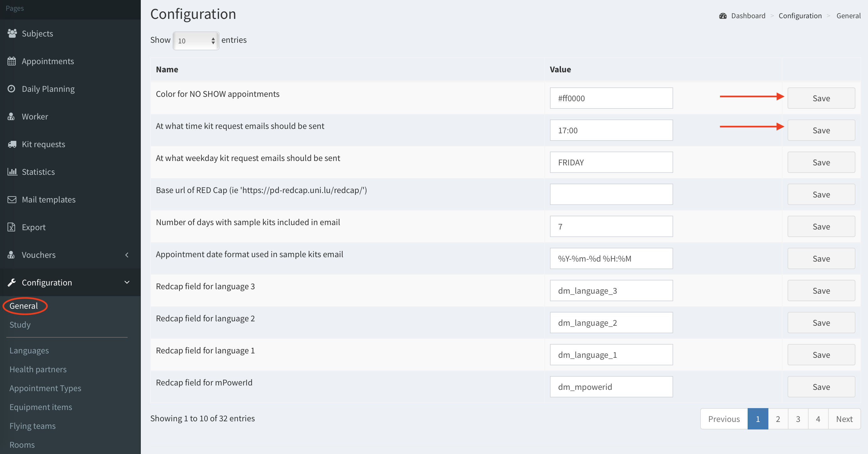Select Languages in the sidebar submenu
The image size is (868, 454).
click(x=29, y=351)
